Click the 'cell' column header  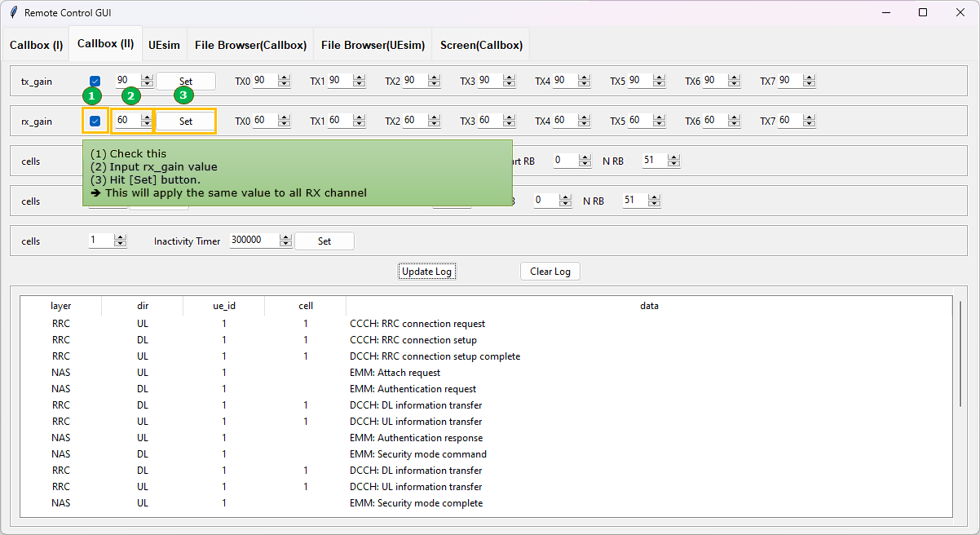click(x=306, y=306)
